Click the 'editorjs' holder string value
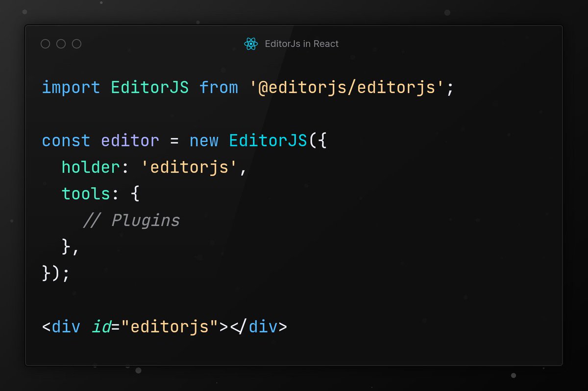The height and width of the screenshot is (391, 588). coord(190,168)
